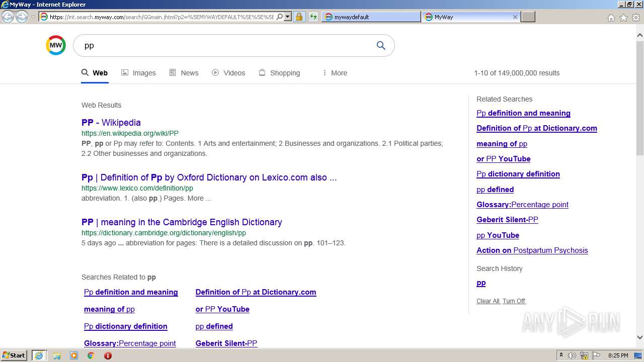Screen dimensions: 644x362
Task: Open bottom 'Definition of Pp at Dictionary.com'
Action: [x=256, y=292]
